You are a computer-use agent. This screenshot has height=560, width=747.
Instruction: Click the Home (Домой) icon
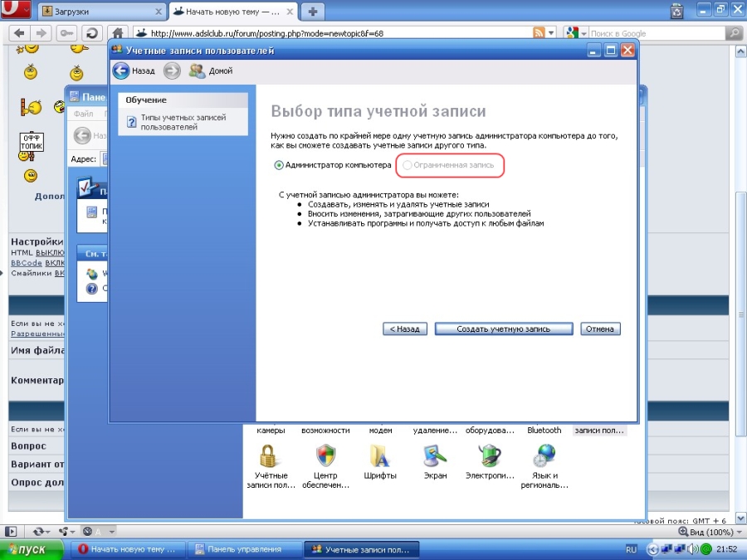click(x=197, y=71)
